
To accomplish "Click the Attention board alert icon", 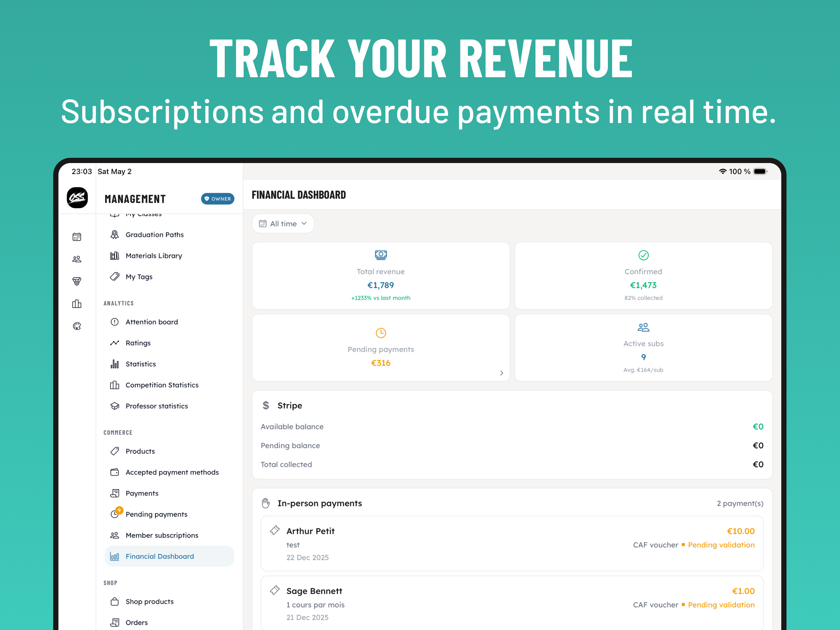I will click(114, 322).
